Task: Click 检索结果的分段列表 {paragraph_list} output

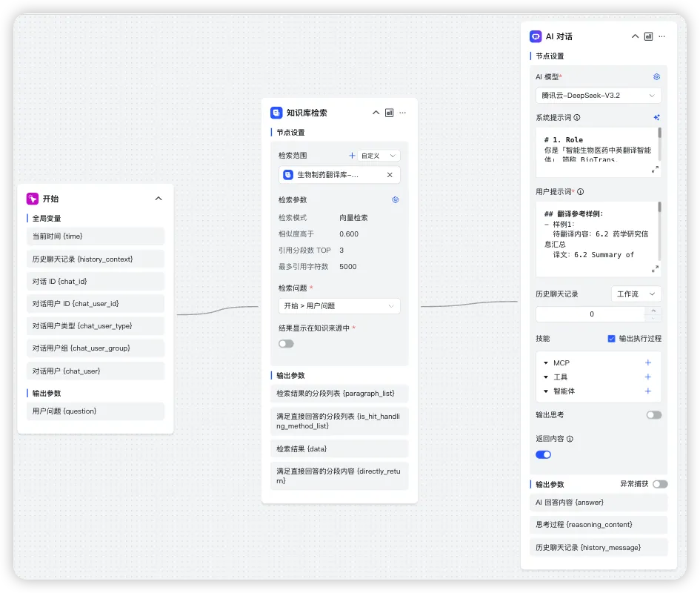Action: pos(339,394)
